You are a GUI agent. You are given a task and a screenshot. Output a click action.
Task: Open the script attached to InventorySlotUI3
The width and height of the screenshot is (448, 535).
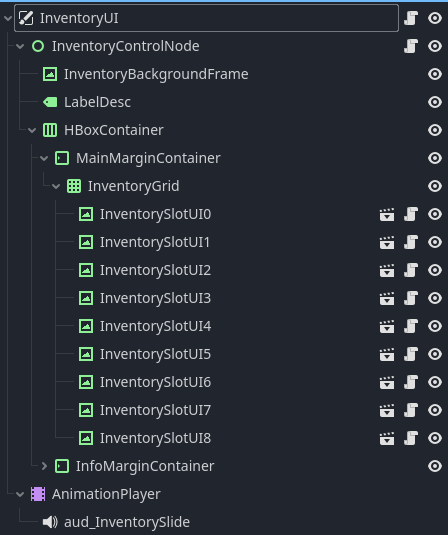click(x=411, y=298)
